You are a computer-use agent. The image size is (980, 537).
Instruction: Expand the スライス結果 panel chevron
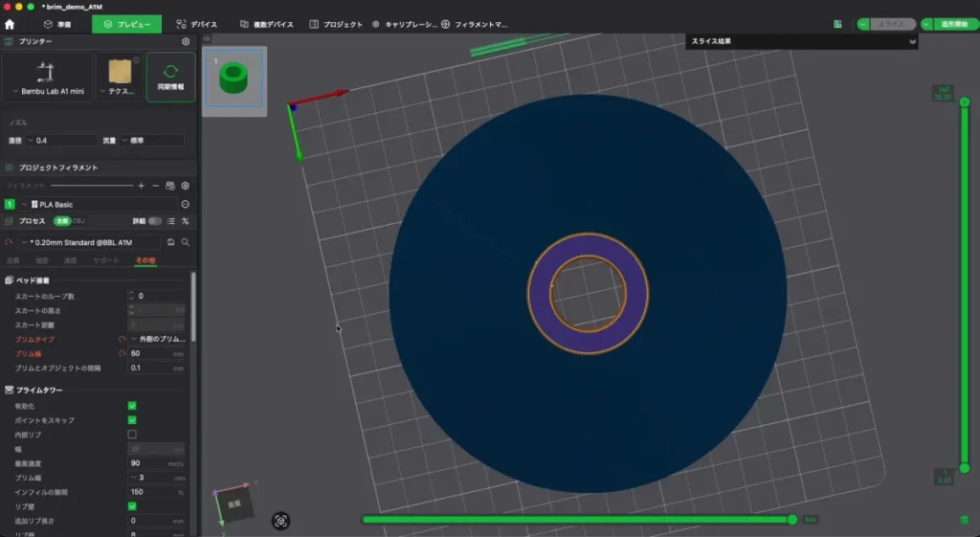(912, 42)
